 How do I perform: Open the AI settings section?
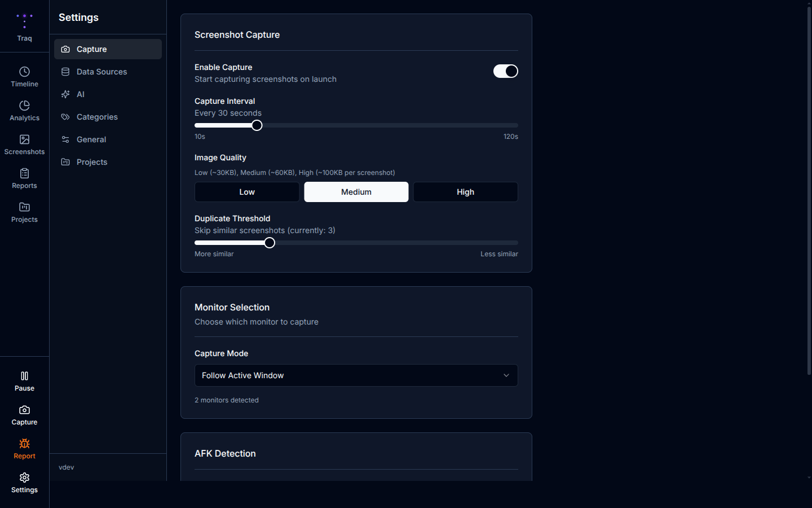tap(81, 94)
